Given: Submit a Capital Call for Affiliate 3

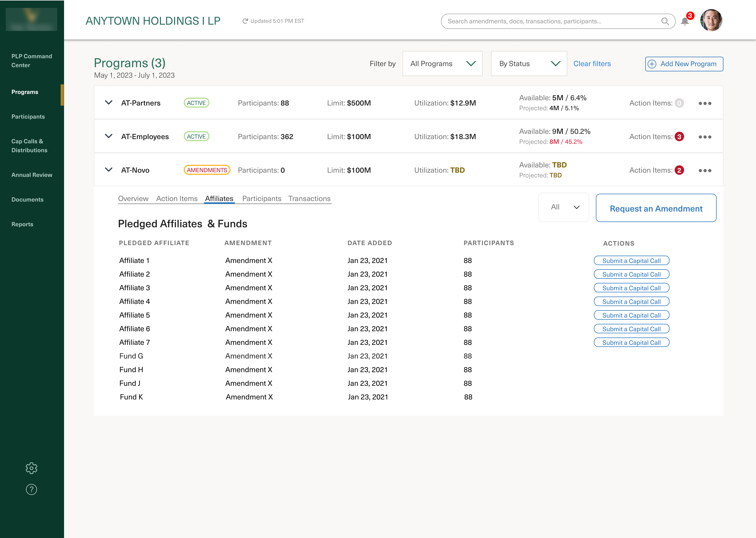Looking at the screenshot, I should pos(631,288).
